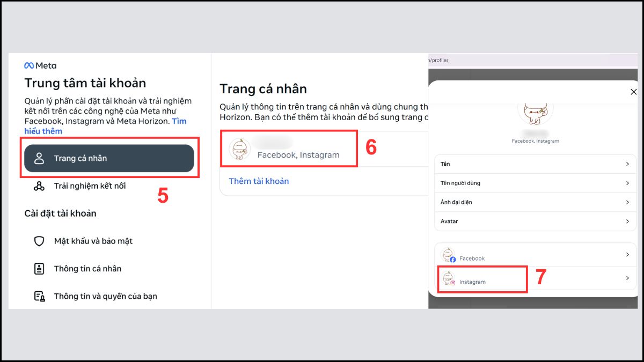Close the profile dialog with X
Screen dimensions: 644x362
tap(633, 92)
